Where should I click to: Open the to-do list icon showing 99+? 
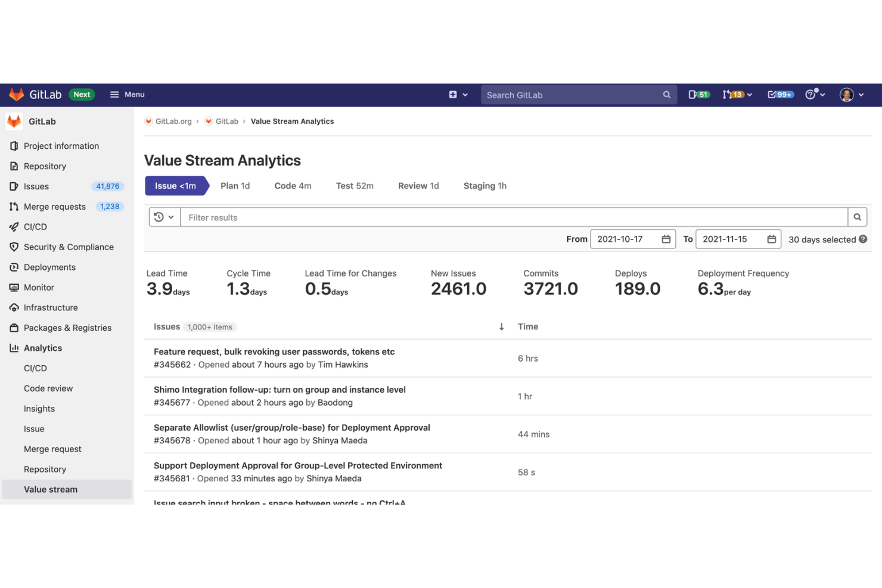pos(779,94)
